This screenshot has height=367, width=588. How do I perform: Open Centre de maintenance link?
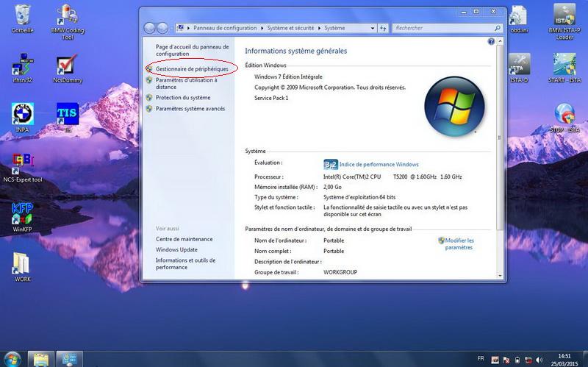184,239
